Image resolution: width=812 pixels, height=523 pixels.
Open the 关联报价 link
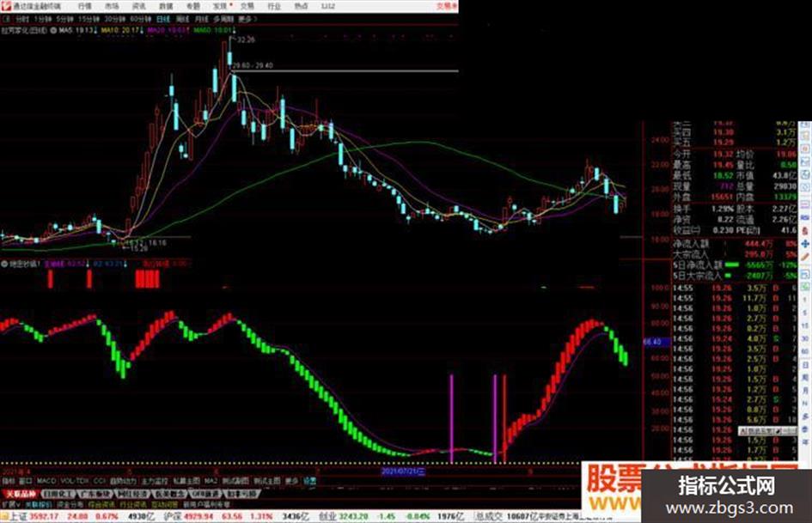[40, 504]
